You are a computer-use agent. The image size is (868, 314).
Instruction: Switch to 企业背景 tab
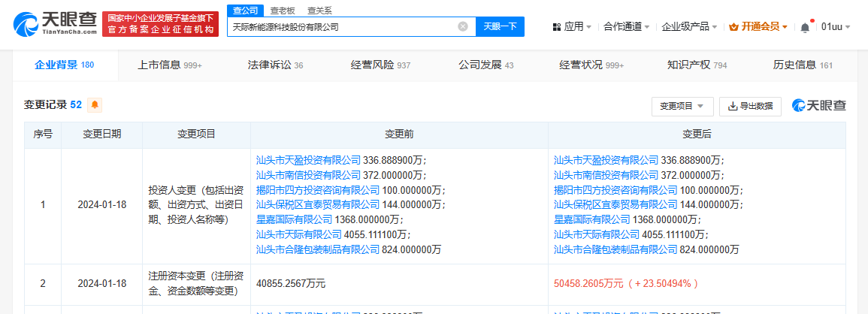point(65,65)
